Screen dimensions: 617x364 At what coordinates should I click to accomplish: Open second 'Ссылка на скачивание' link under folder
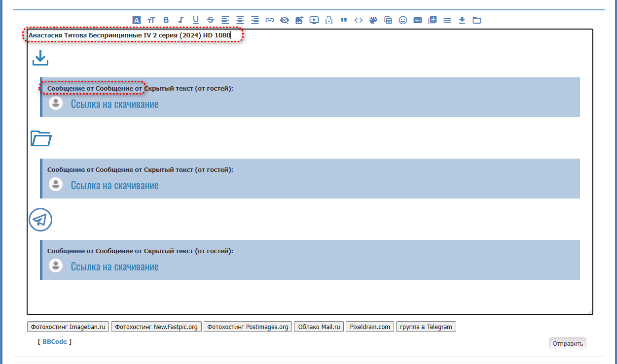point(114,185)
